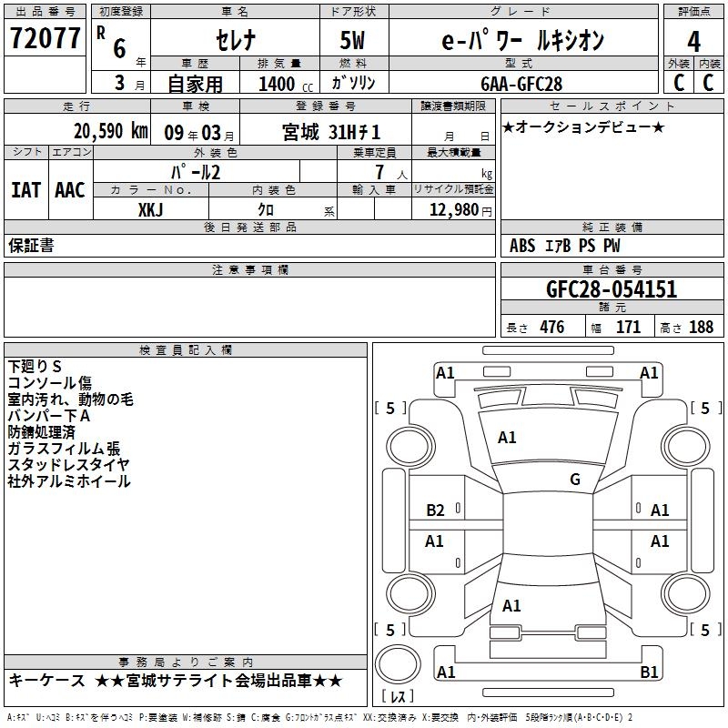This screenshot has width=728, height=728.
Task: Click the registration number 宮城 31Hチ1
Action: 331,133
